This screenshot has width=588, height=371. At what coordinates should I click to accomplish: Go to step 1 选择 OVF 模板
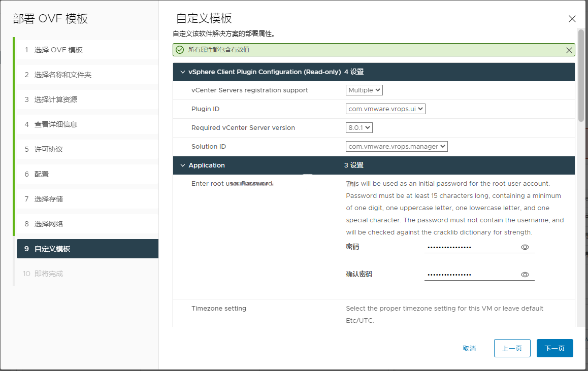click(58, 50)
